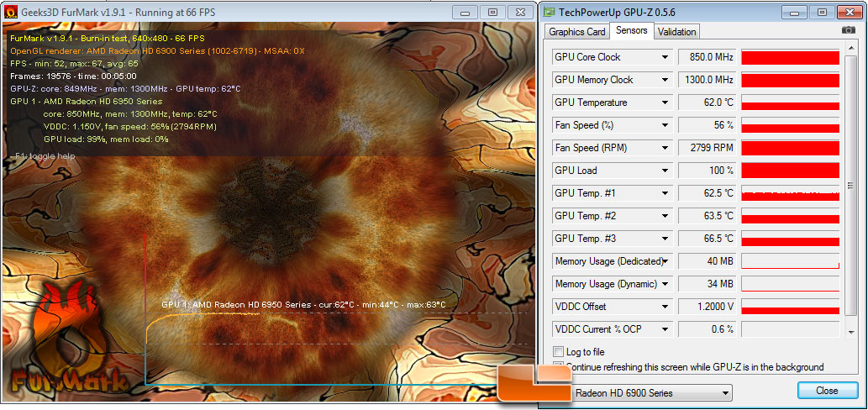Click the 56 % fan speed value
868x410 pixels.
pyautogui.click(x=707, y=125)
